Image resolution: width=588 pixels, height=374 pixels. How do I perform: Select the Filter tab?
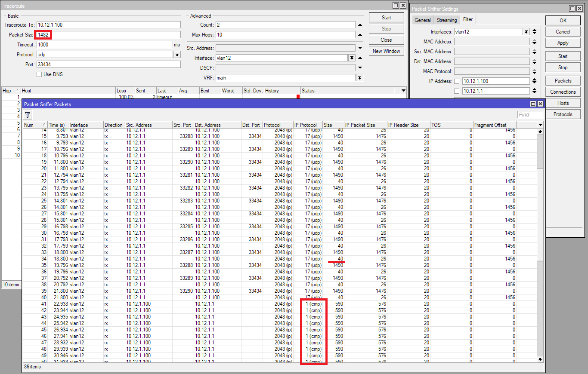[467, 19]
